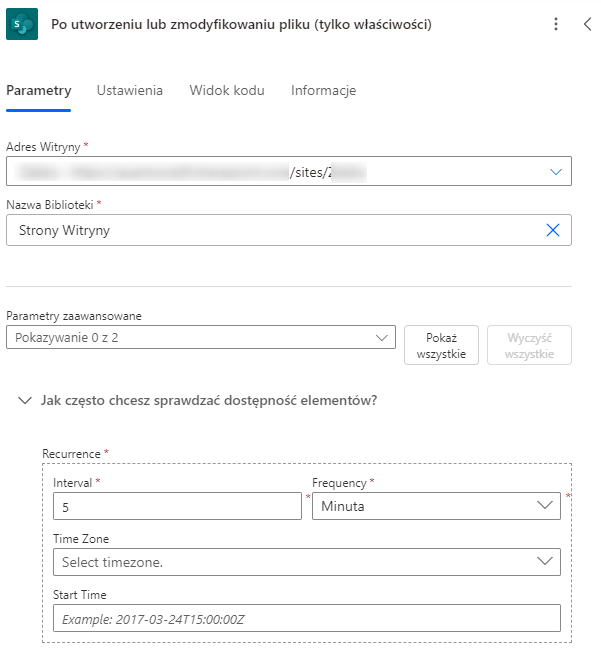Click the SharePoint connector icon
Viewport: 601px width, 657px height.
(x=21, y=24)
